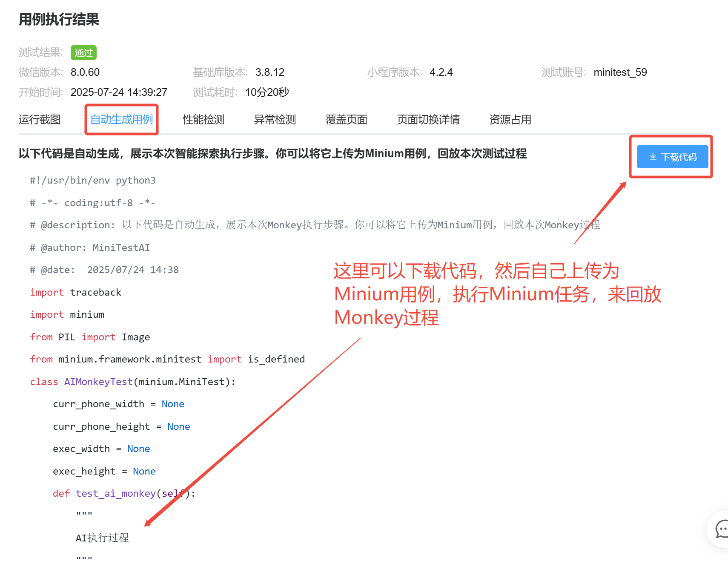Click the curr_phone_width = None line

pyautogui.click(x=119, y=404)
